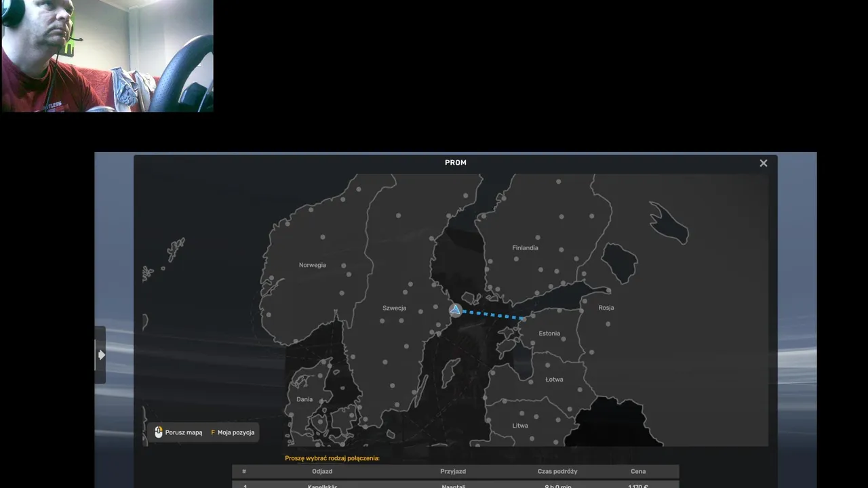Click the Estonia label on the map

point(549,333)
